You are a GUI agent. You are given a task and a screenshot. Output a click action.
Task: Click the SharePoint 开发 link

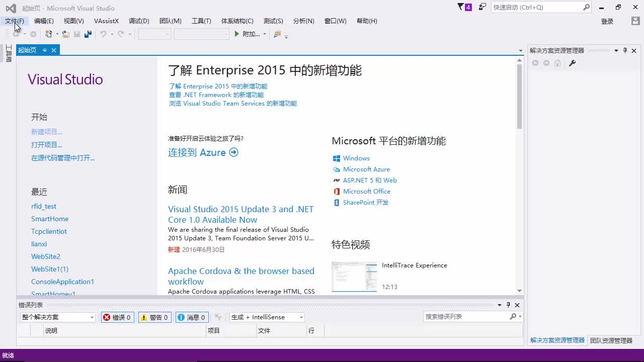click(366, 203)
